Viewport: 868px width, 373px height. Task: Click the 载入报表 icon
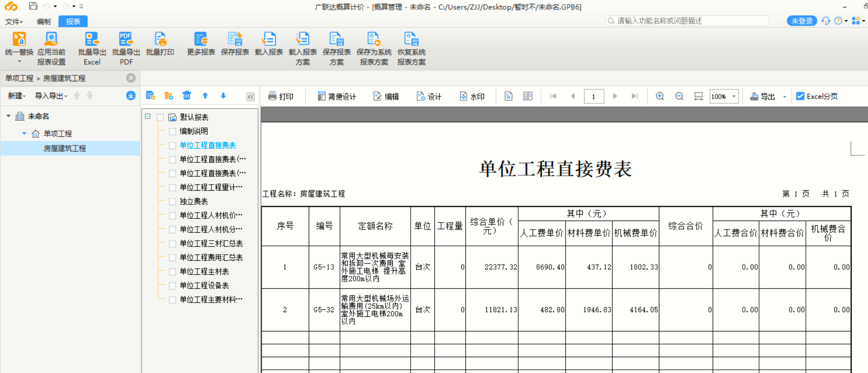pos(269,39)
